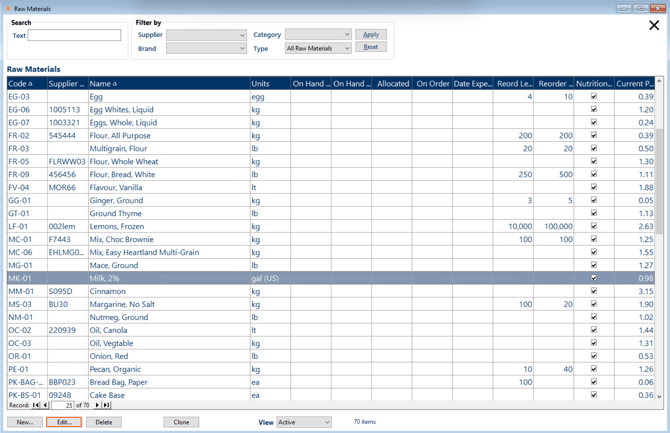Click supplier code FLRWW03
The width and height of the screenshot is (670, 433).
pos(67,162)
